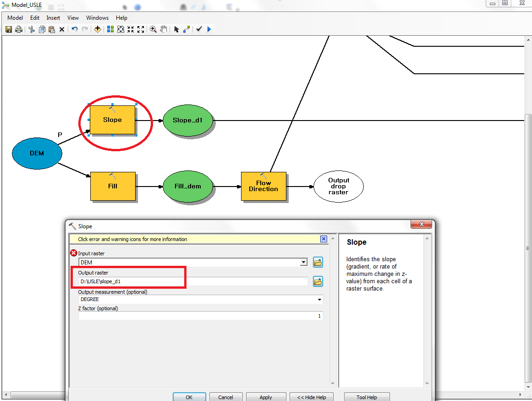
Task: Cut selection using the scissors icon
Action: pyautogui.click(x=32, y=29)
